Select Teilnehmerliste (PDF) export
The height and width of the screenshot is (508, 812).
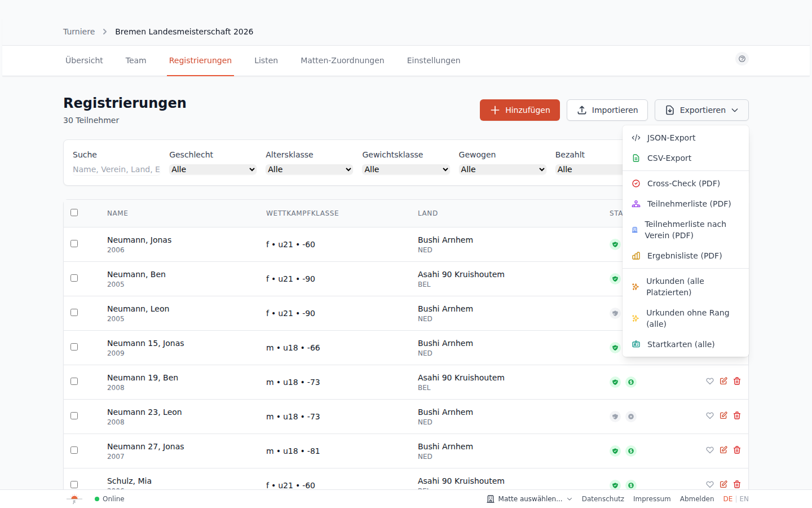(686, 204)
